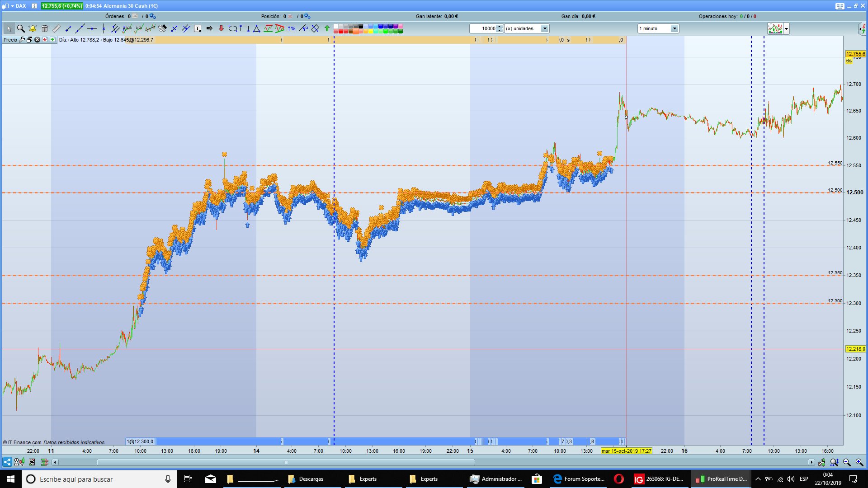Click the alarm bell alert tool
The width and height of the screenshot is (868, 488).
[x=33, y=28]
